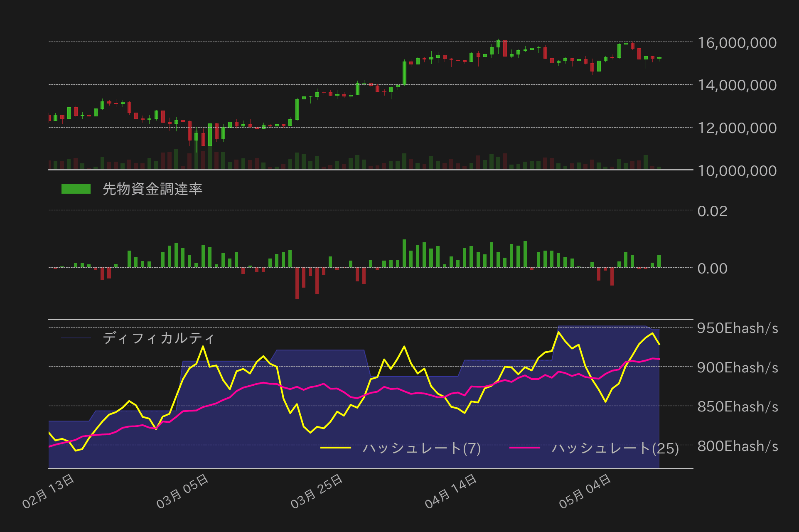Click the 03月 25日 date label
This screenshot has height=532, width=799.
click(317, 491)
